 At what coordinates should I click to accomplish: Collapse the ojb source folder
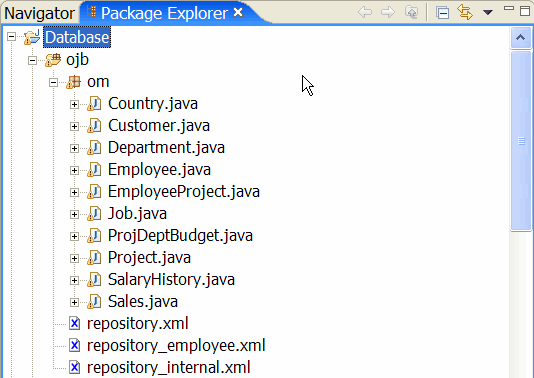(x=33, y=61)
